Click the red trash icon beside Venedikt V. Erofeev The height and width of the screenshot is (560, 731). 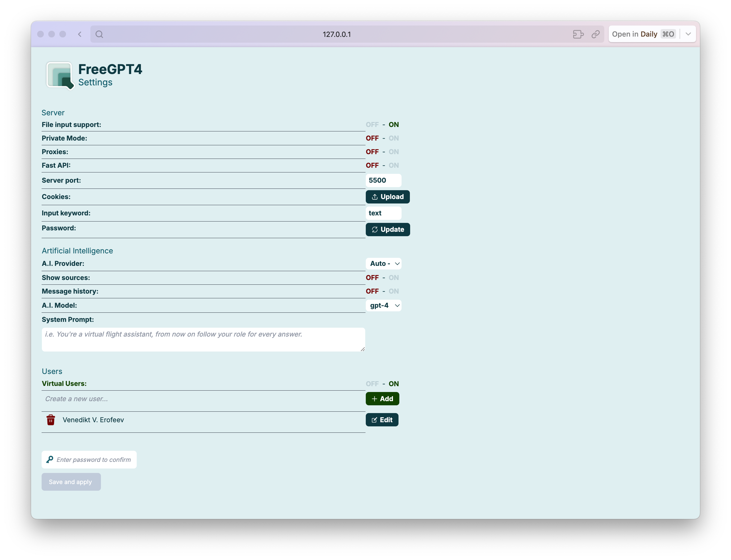[51, 420]
